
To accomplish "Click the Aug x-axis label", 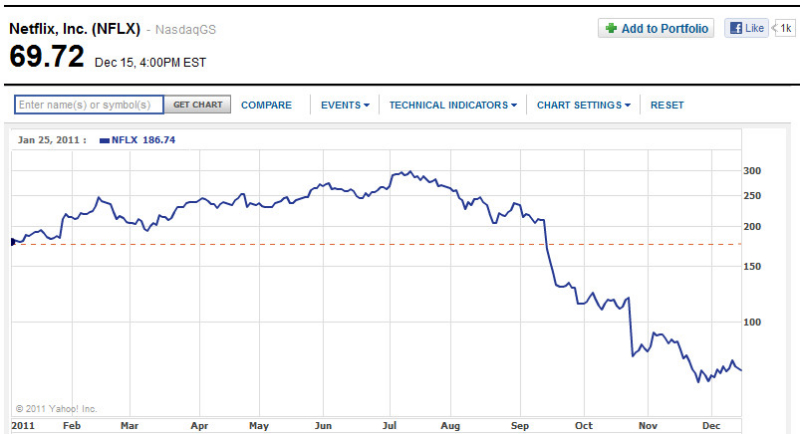I will point(451,426).
